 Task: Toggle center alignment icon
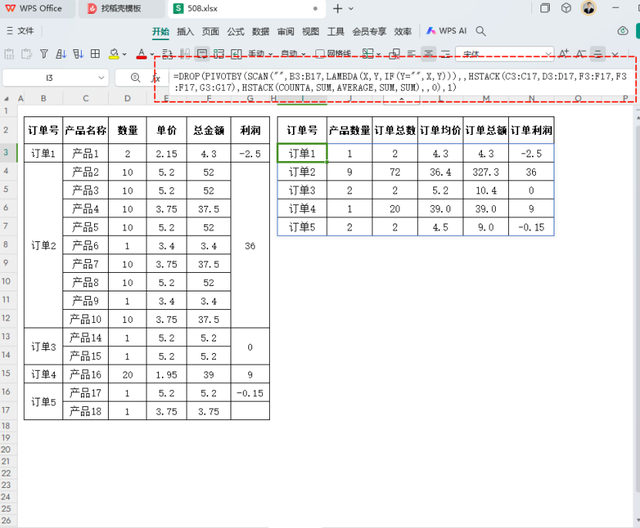(429, 54)
